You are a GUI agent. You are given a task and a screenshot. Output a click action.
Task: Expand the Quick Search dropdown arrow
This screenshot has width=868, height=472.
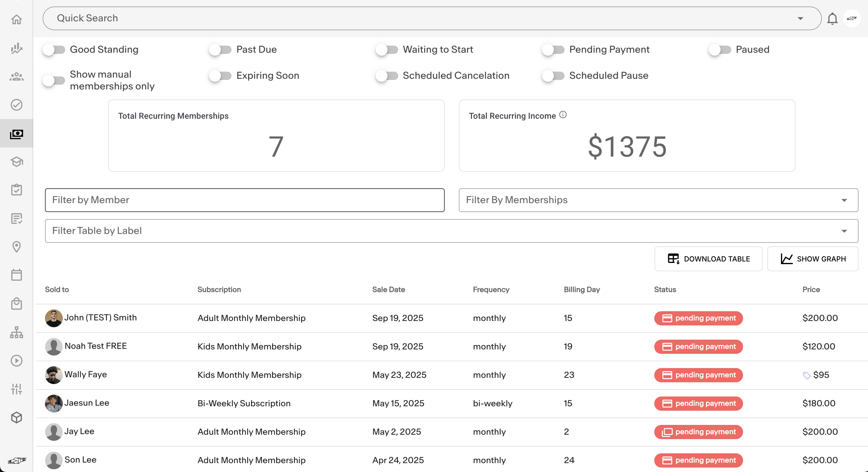[800, 19]
